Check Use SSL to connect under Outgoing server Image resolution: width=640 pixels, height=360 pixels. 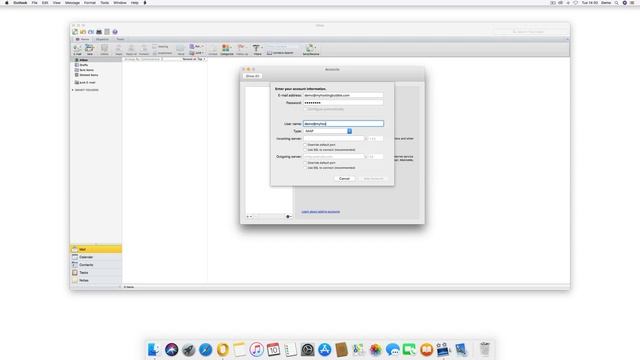pos(305,168)
